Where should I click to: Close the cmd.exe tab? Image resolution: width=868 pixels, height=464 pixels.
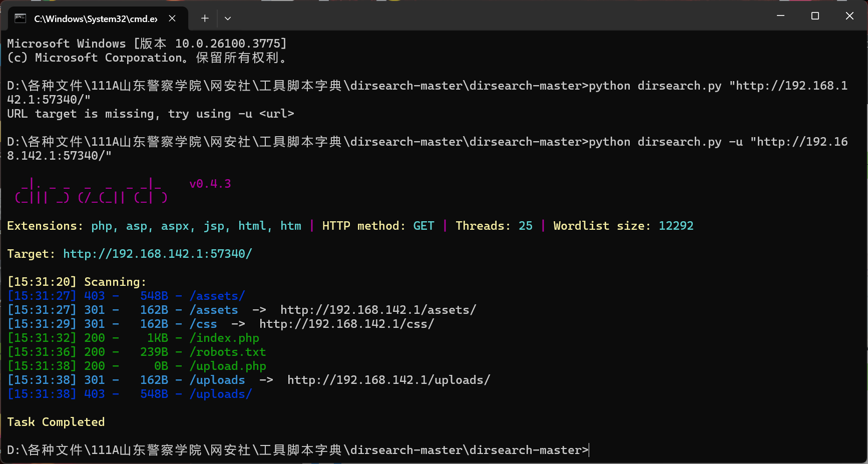pos(172,19)
